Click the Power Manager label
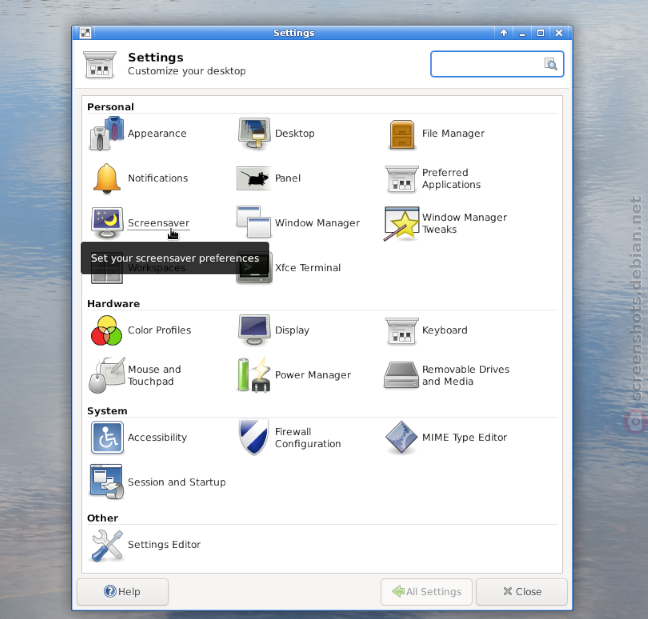Image resolution: width=648 pixels, height=619 pixels. click(x=313, y=375)
